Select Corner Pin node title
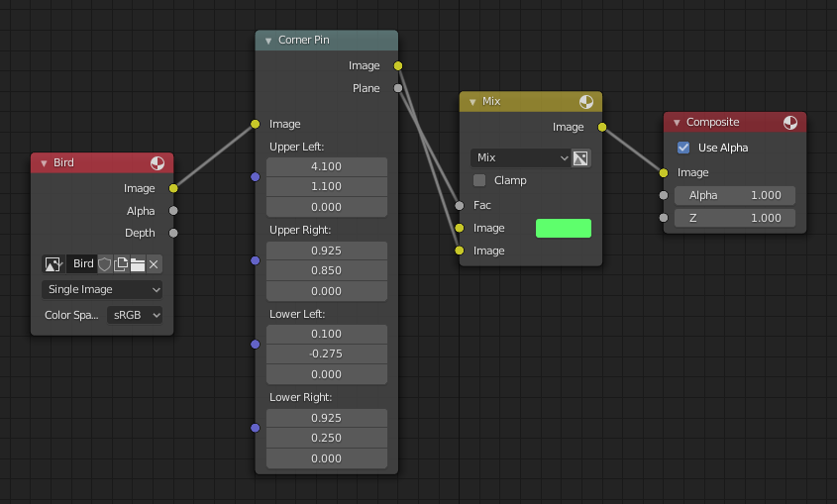The image size is (837, 504). click(x=304, y=40)
